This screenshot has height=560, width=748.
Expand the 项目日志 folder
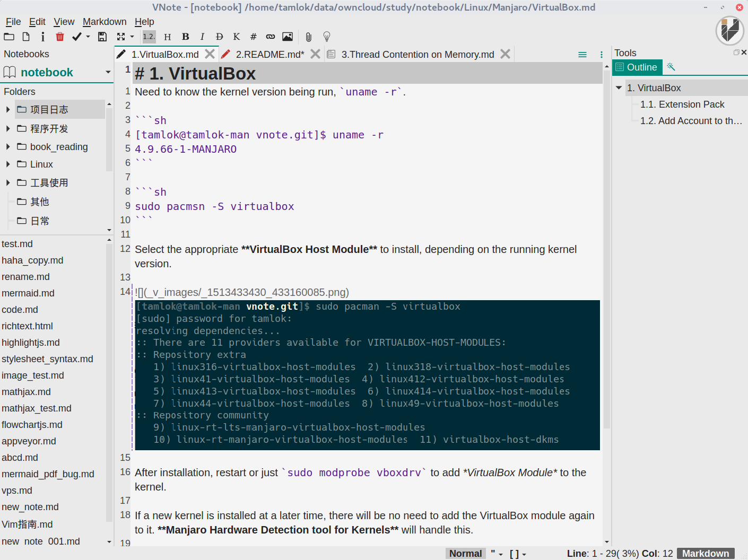point(8,109)
